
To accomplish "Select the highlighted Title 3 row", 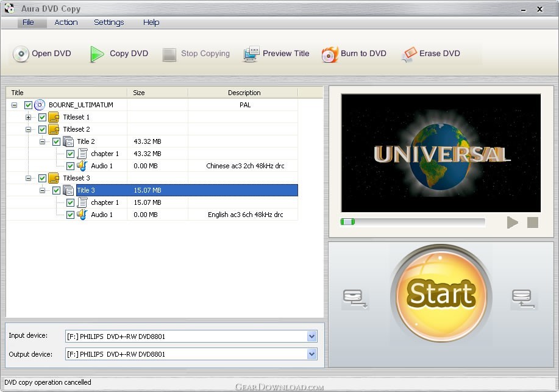I will (x=187, y=190).
